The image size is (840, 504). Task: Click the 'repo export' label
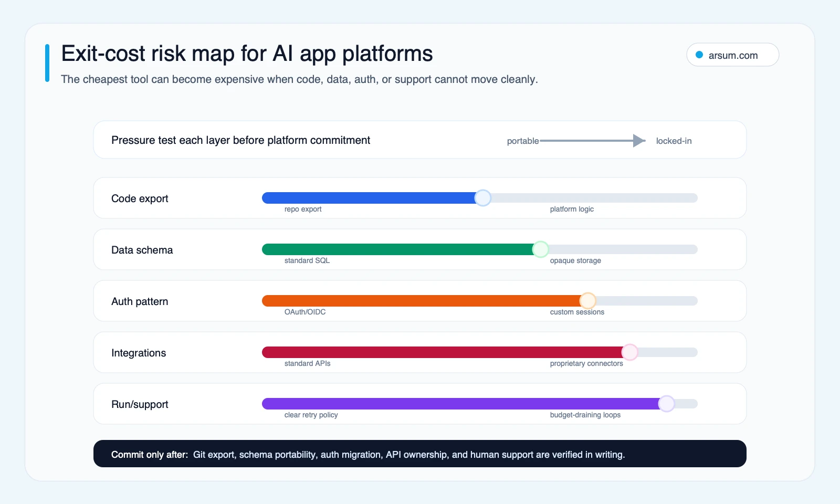[x=303, y=209]
